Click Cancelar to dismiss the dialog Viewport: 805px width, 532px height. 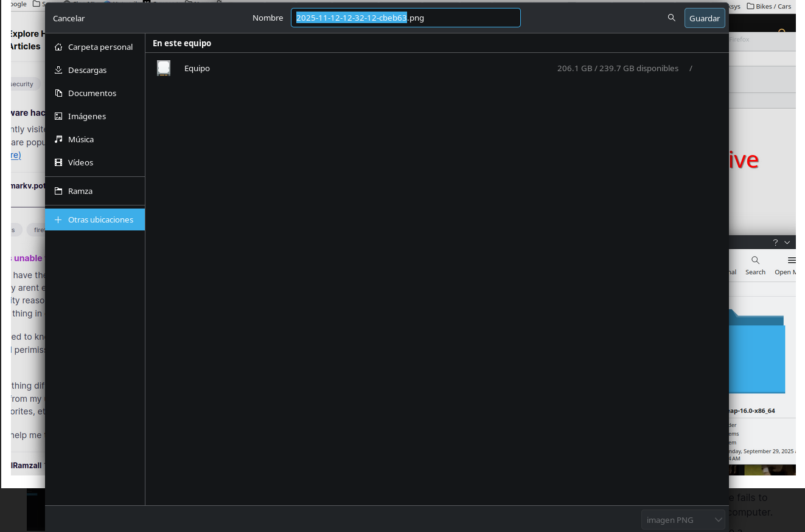(69, 18)
